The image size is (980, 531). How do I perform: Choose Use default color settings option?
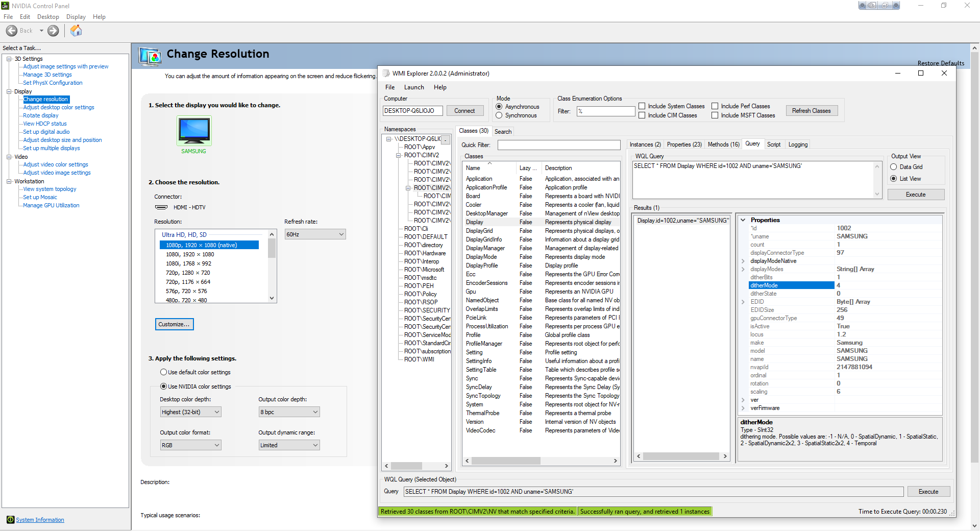[x=164, y=372]
